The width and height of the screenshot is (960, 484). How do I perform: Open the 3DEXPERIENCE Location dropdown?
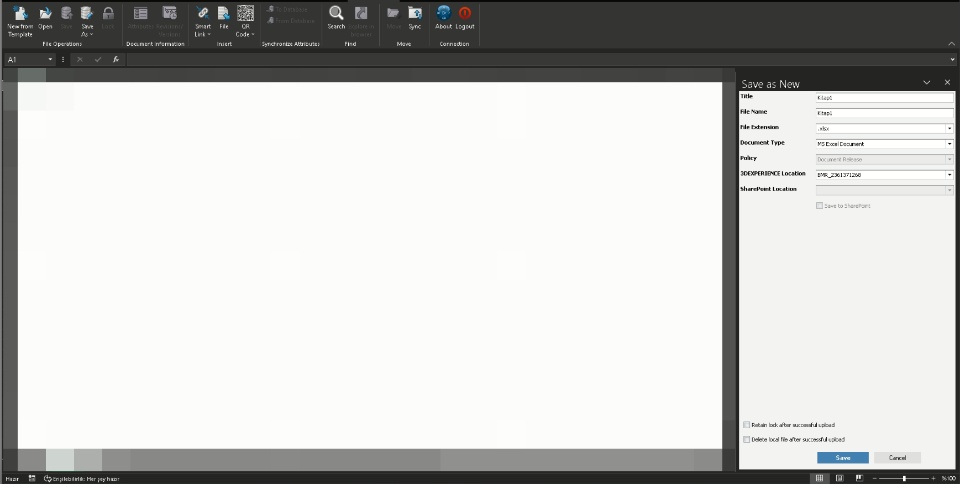pos(950,175)
